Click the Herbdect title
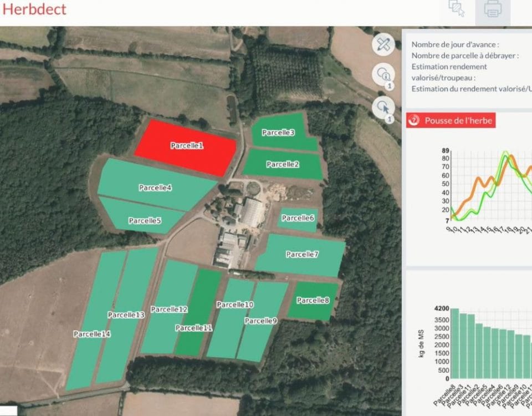The height and width of the screenshot is (416, 532). (34, 9)
